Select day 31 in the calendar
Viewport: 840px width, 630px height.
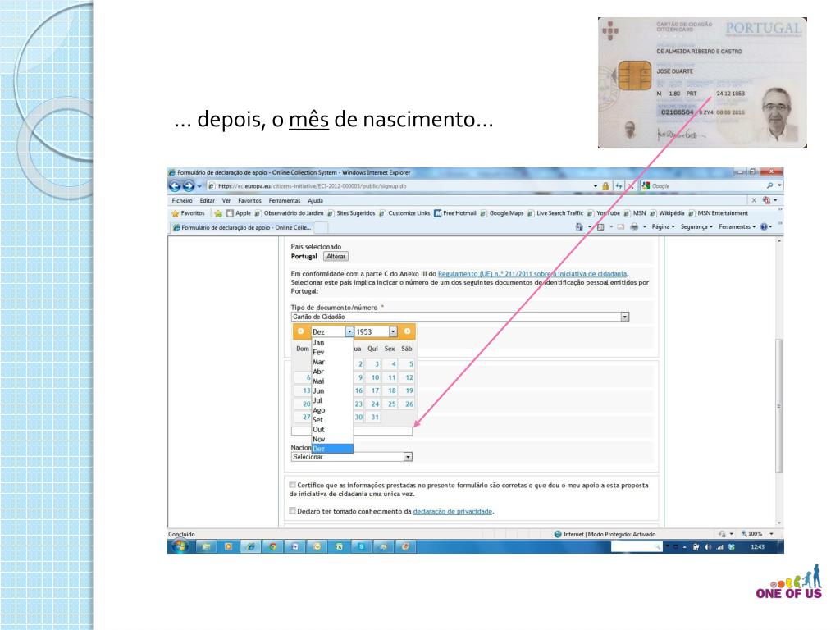click(x=375, y=417)
